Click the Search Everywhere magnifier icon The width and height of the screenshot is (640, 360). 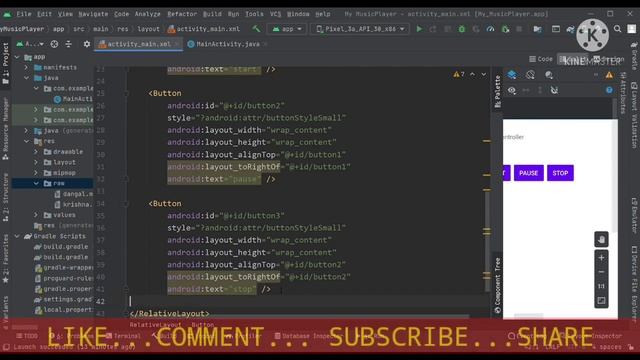(x=618, y=29)
